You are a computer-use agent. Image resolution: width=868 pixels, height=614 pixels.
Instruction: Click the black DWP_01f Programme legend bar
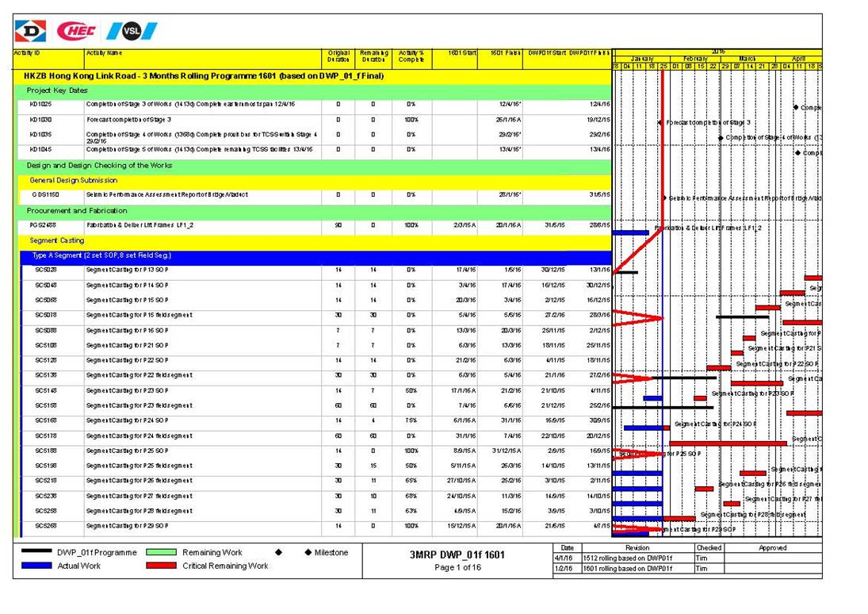tap(36, 551)
